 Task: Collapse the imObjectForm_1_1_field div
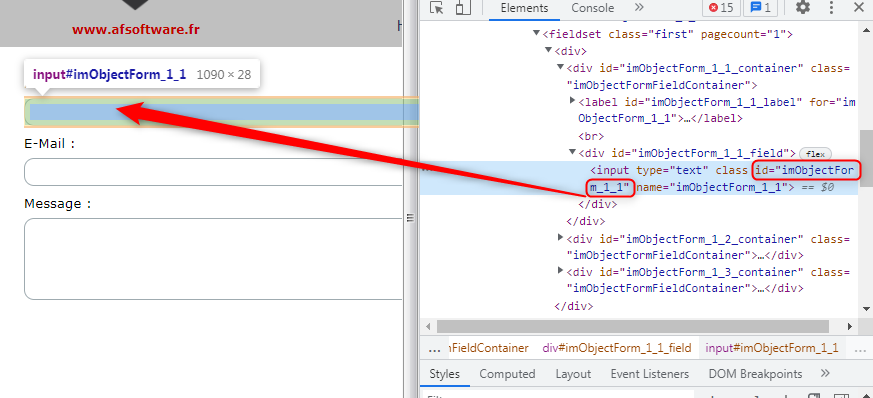(572, 153)
